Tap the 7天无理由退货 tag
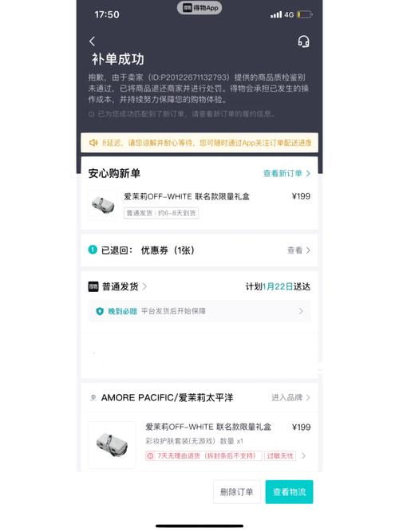399x532 pixels. pos(203,455)
